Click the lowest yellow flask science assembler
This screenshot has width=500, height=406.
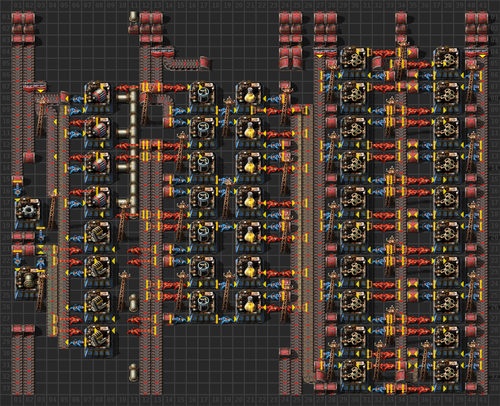250,307
